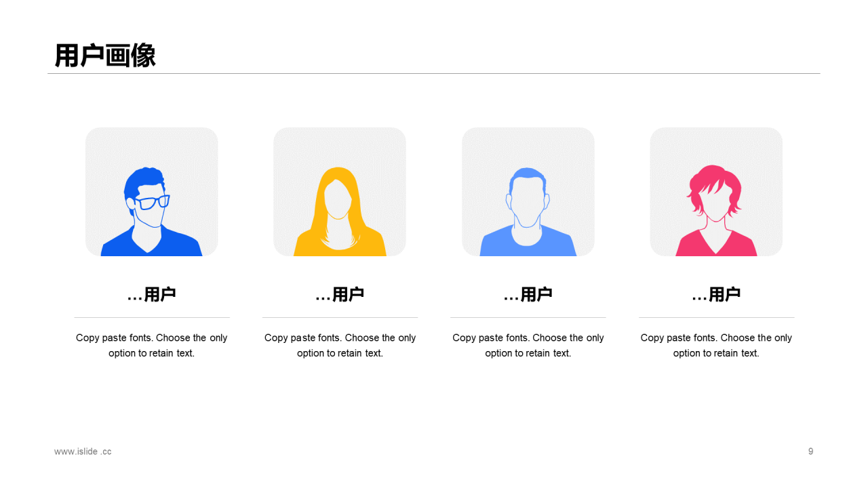Image resolution: width=868 pixels, height=488 pixels.
Task: Click the description text under fourth user
Action: (716, 345)
